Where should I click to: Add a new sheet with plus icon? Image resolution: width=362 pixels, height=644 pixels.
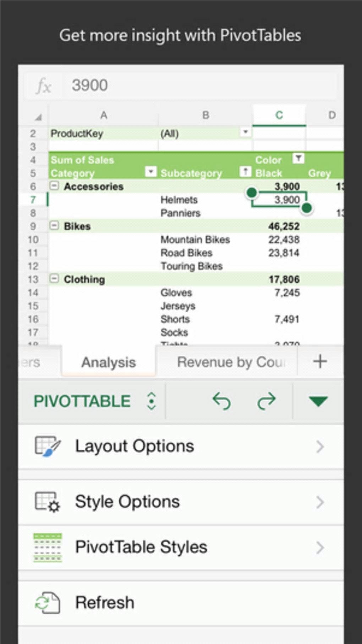320,362
